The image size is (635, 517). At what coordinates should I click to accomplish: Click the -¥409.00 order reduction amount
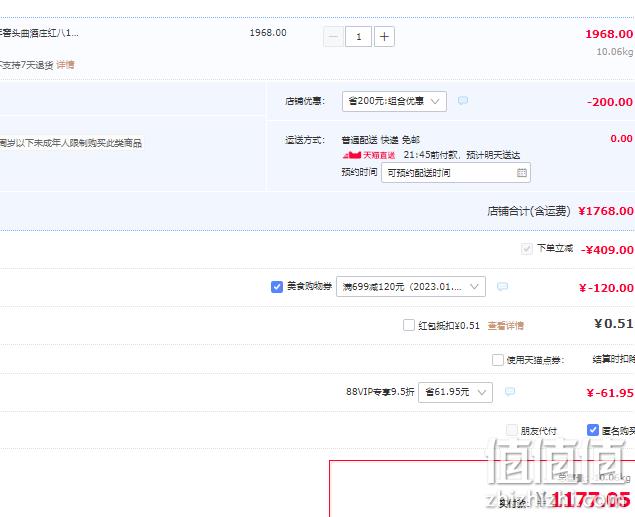tap(607, 250)
